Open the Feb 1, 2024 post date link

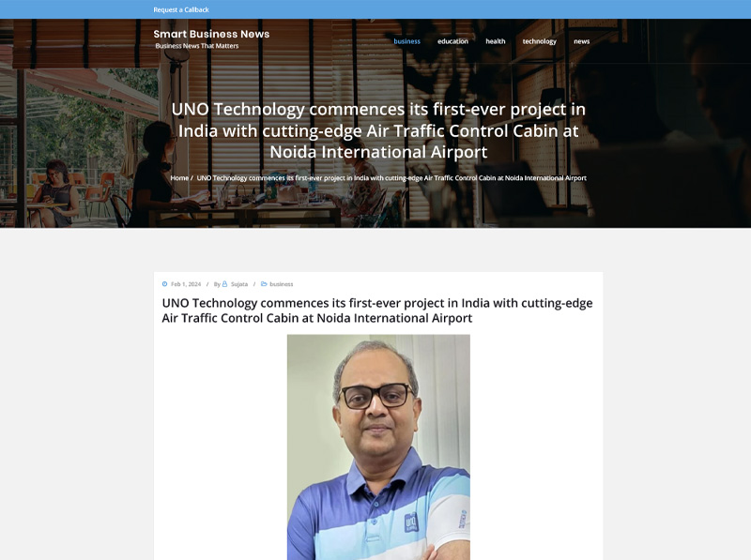tap(186, 284)
